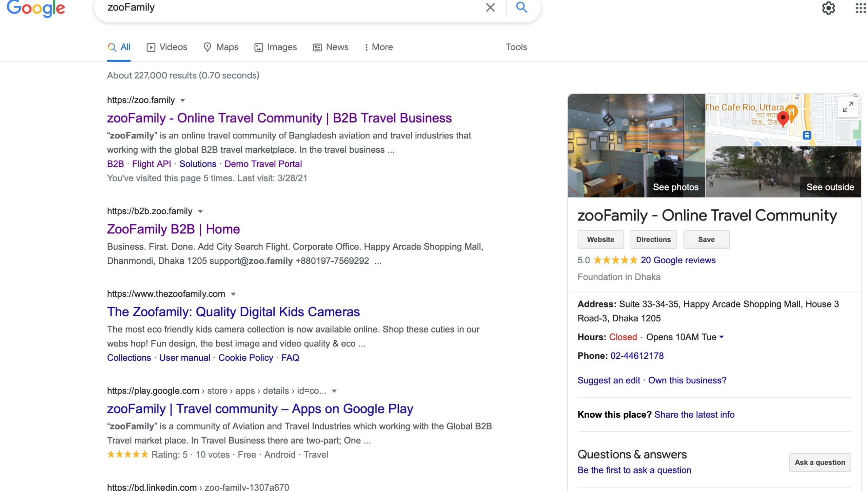The width and height of the screenshot is (868, 491).
Task: Open the Solutions sitelink
Action: [198, 164]
